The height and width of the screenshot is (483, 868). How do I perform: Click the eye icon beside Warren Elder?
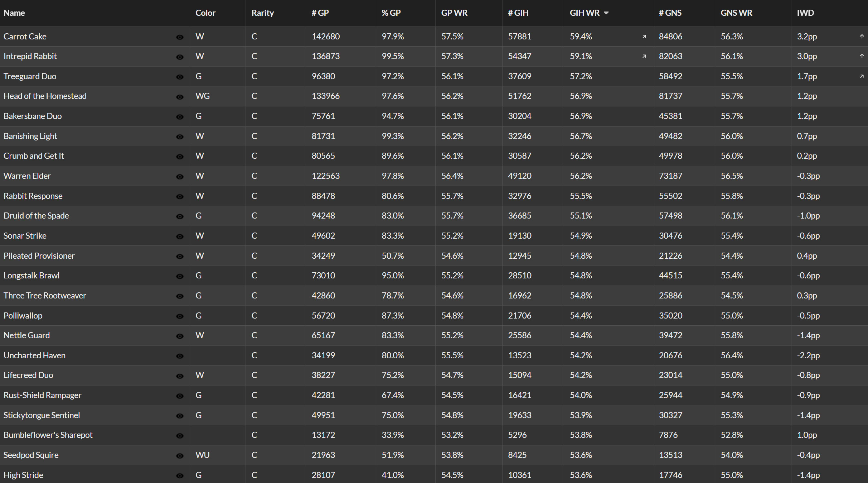pos(180,176)
